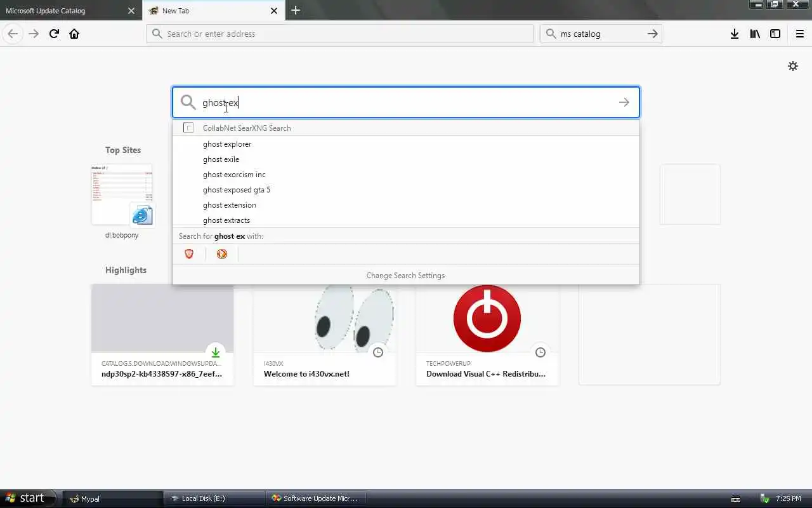Open Welcome to i430vx.net highlight
The height and width of the screenshot is (508, 812).
click(x=325, y=335)
